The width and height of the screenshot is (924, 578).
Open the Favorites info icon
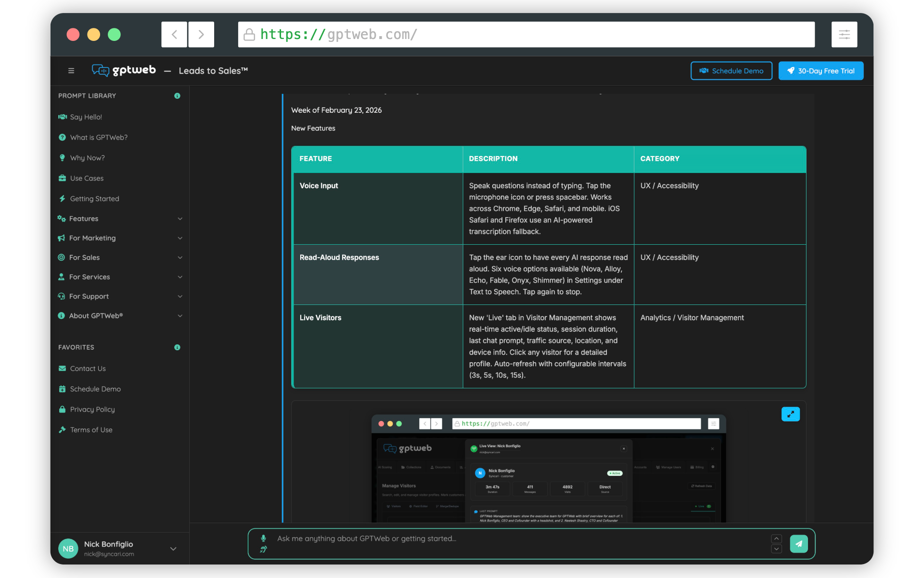tap(177, 347)
